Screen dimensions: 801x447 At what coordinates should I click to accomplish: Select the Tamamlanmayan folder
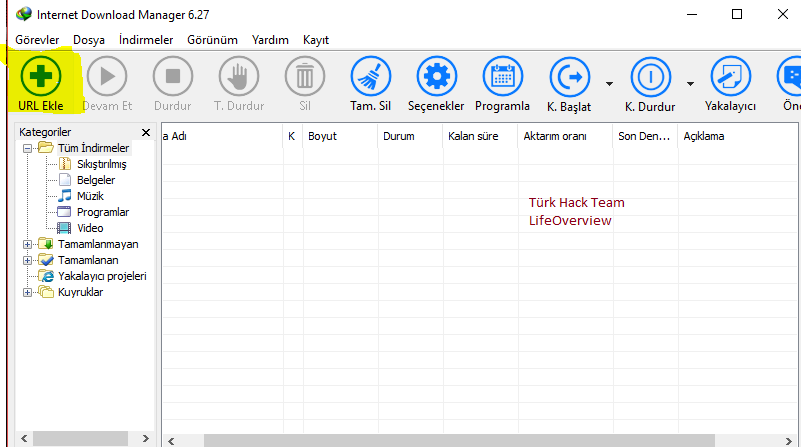98,244
